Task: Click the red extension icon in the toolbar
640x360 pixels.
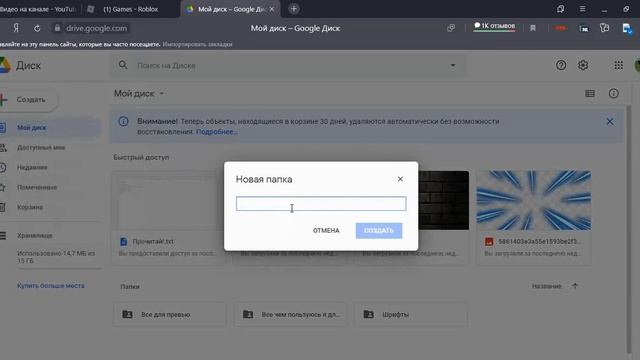Action: coord(560,28)
